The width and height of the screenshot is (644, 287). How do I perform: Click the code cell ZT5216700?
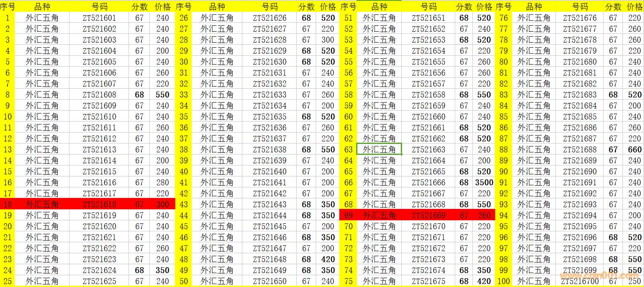(x=580, y=281)
